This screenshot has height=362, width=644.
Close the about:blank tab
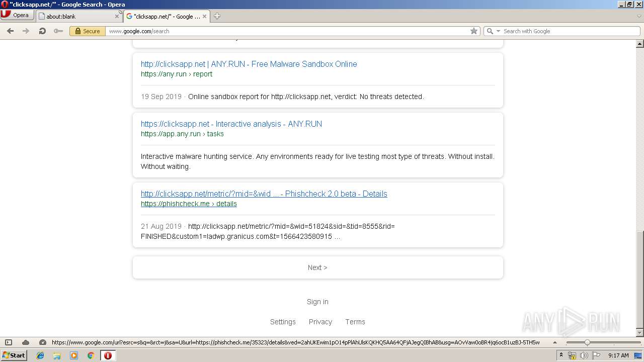click(117, 16)
